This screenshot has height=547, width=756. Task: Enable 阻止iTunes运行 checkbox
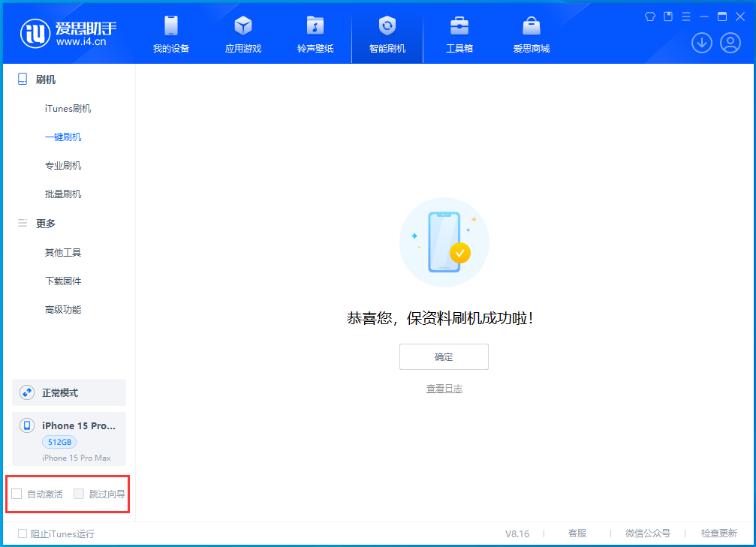click(x=23, y=533)
